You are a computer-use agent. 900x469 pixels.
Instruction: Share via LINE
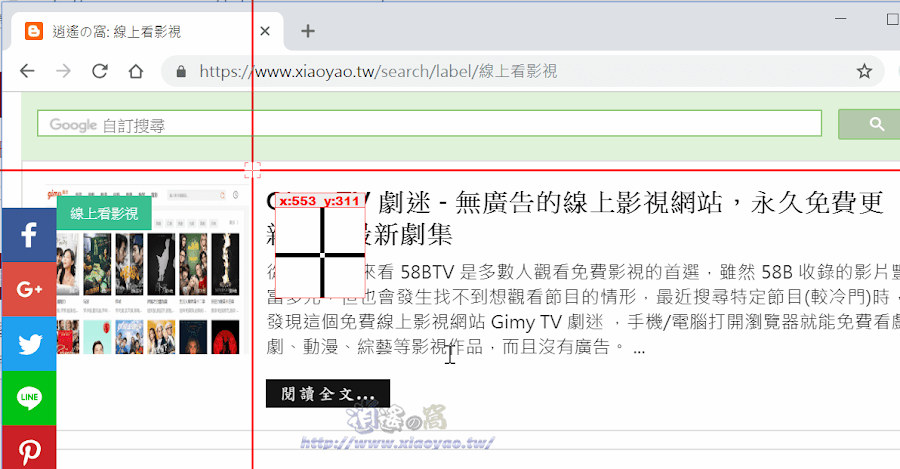pyautogui.click(x=29, y=398)
